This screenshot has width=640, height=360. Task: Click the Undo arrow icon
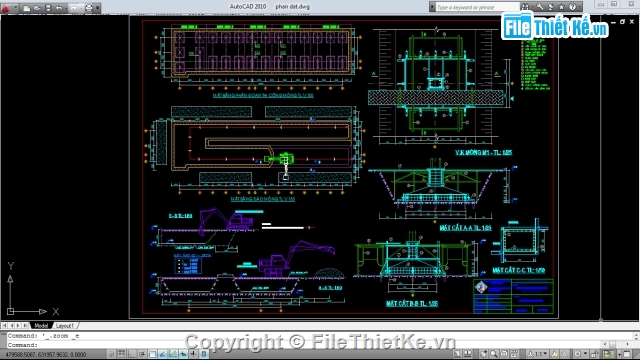point(59,8)
